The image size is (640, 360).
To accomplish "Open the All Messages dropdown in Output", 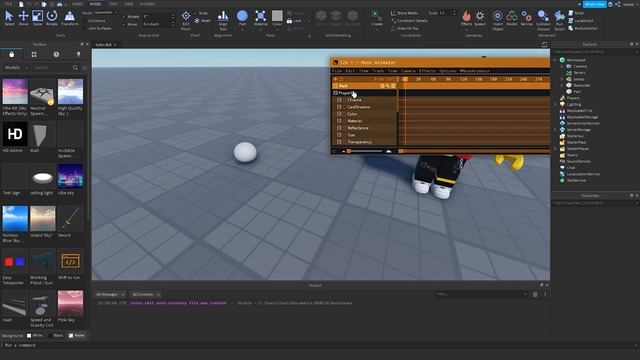I will click(x=110, y=294).
